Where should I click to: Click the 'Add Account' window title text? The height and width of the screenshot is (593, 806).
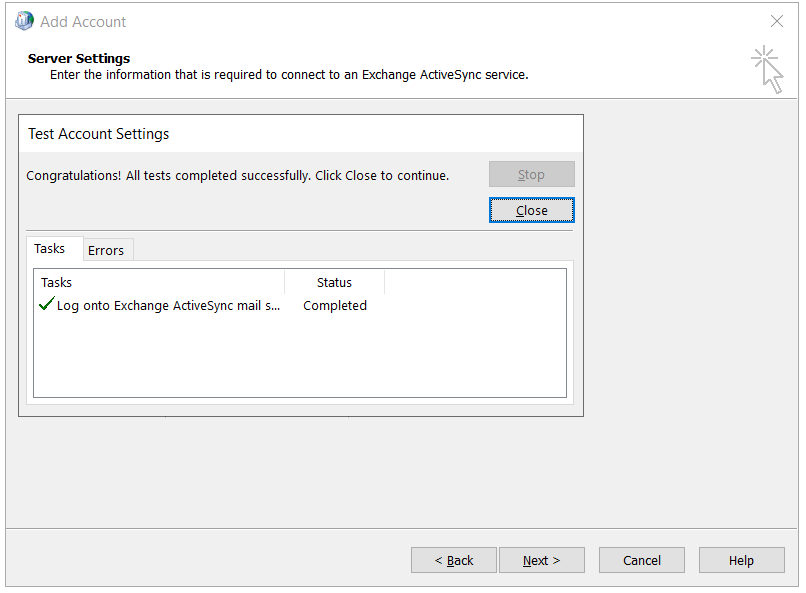point(83,22)
